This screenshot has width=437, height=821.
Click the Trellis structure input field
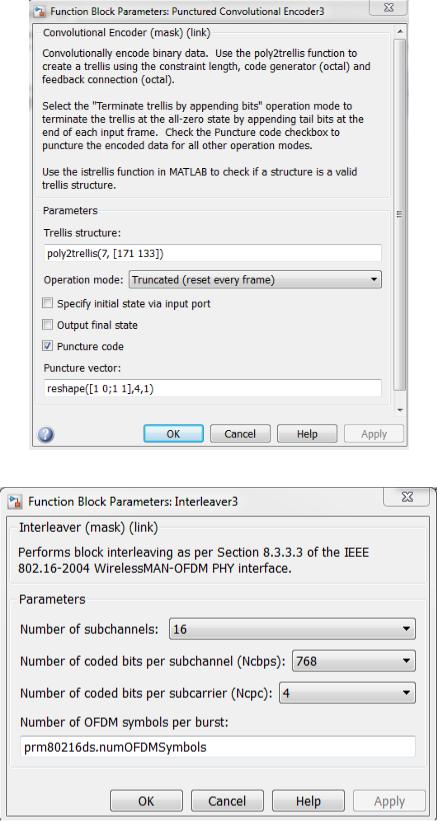point(212,253)
